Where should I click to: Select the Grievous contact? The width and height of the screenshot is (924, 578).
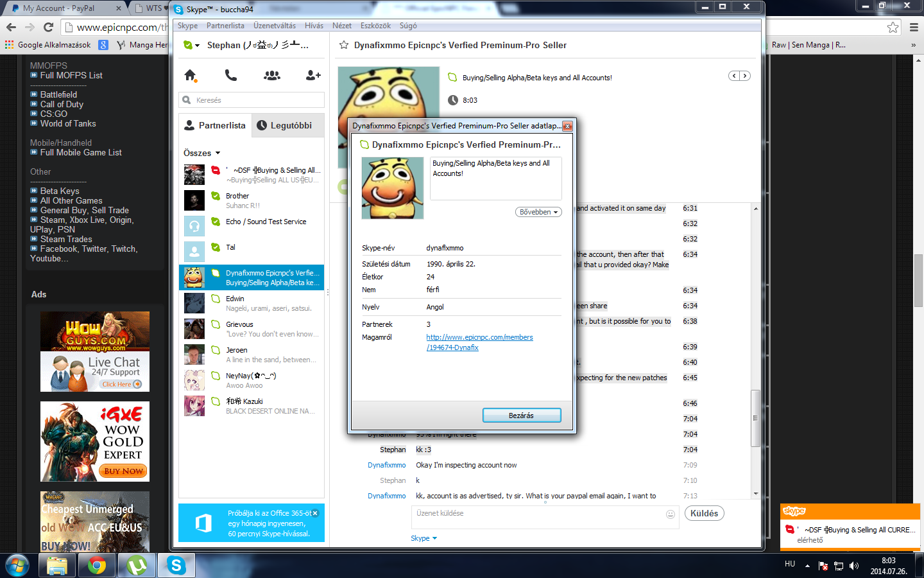tap(252, 329)
